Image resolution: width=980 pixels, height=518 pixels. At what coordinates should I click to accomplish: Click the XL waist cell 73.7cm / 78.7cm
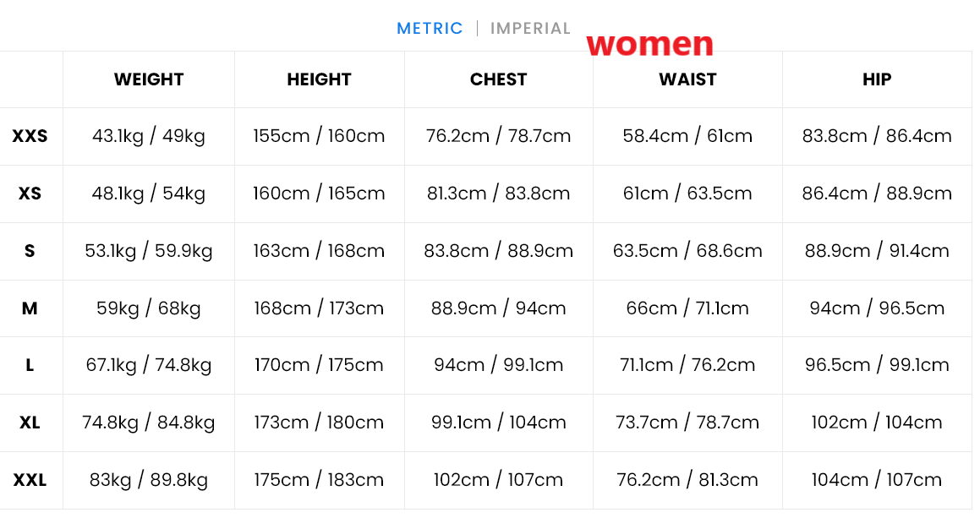(x=687, y=423)
